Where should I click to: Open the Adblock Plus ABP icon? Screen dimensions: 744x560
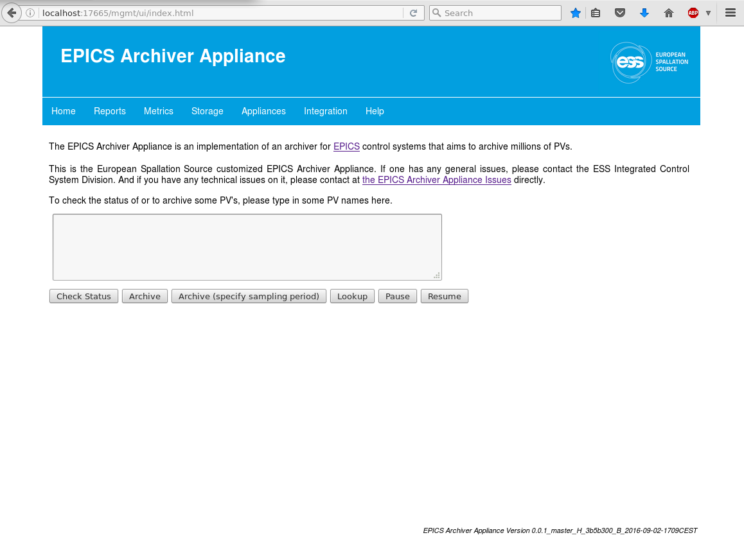[693, 13]
